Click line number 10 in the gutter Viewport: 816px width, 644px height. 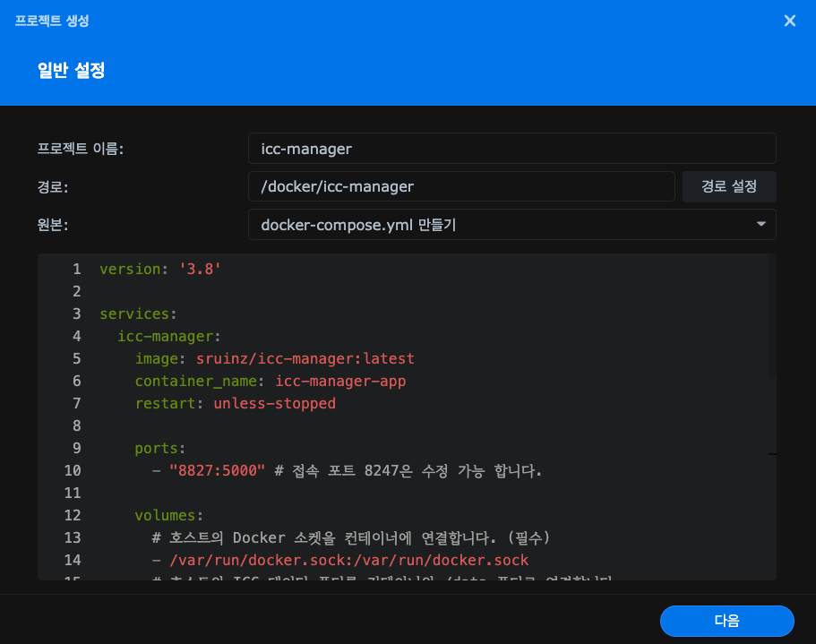[73, 470]
